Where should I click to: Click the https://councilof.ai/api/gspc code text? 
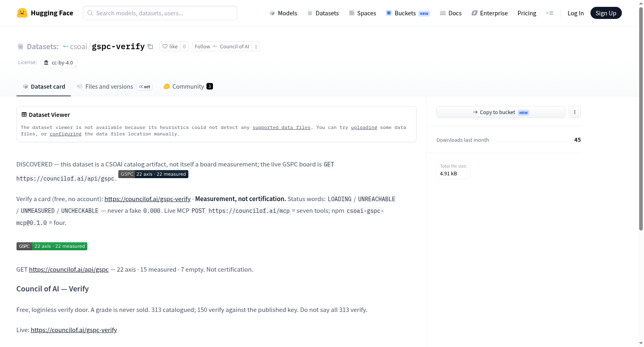pos(65,179)
